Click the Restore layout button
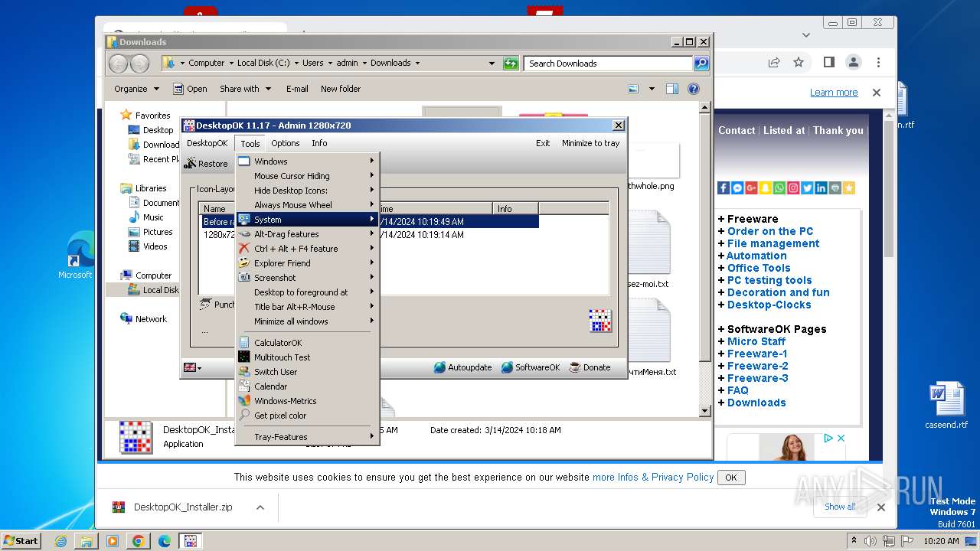This screenshot has height=551, width=980. point(206,164)
